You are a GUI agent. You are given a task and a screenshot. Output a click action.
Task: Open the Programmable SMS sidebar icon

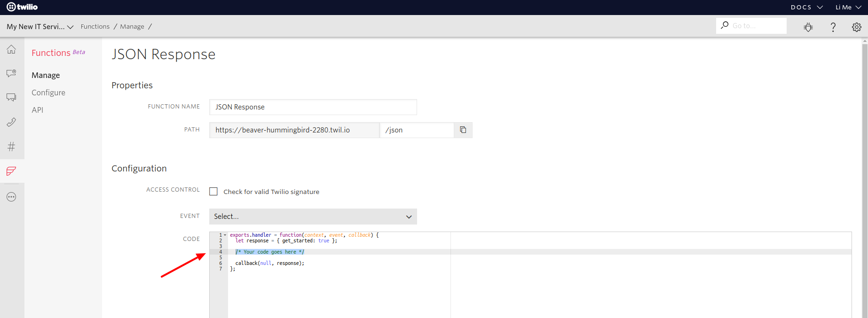tap(11, 97)
